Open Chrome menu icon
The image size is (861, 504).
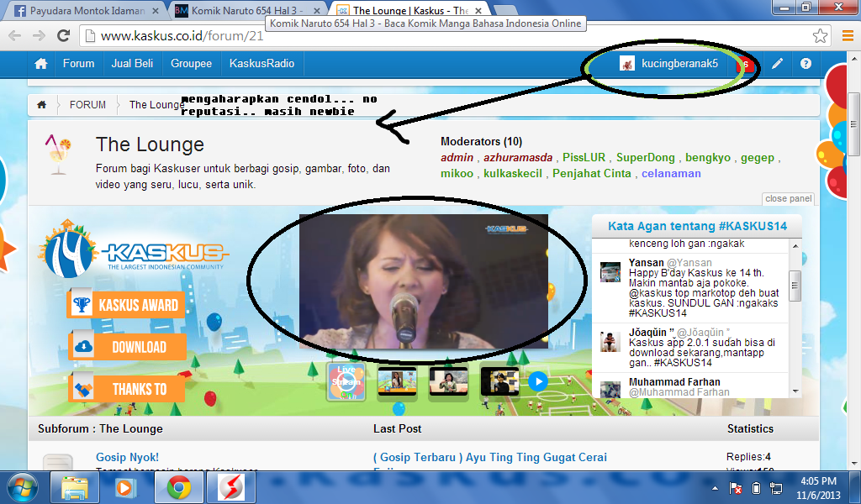click(848, 36)
